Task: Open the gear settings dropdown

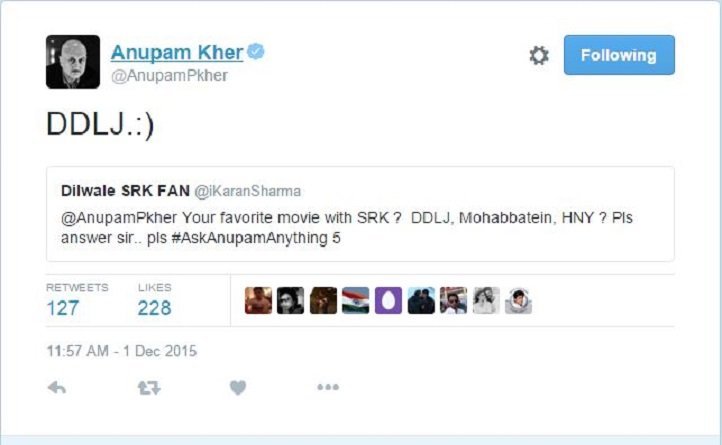Action: point(539,55)
